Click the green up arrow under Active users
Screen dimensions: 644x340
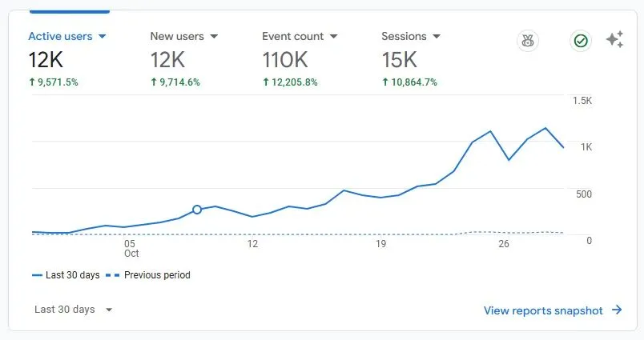coord(32,82)
